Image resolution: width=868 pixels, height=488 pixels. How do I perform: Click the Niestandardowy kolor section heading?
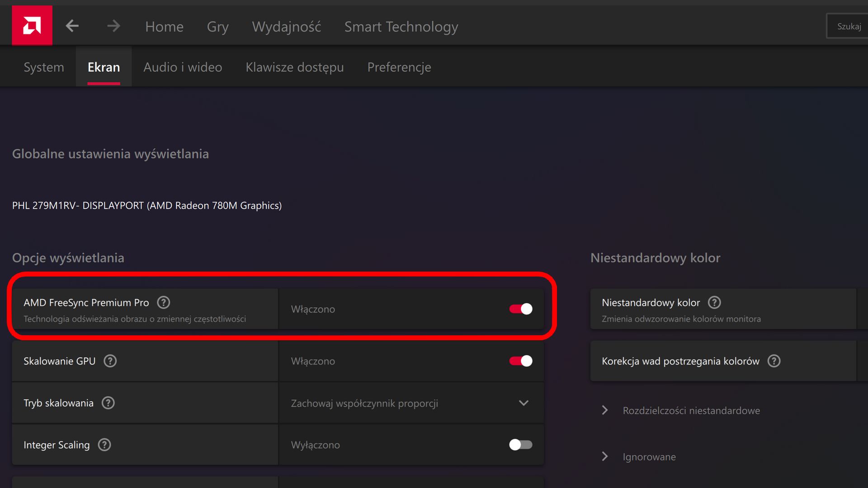pyautogui.click(x=655, y=258)
